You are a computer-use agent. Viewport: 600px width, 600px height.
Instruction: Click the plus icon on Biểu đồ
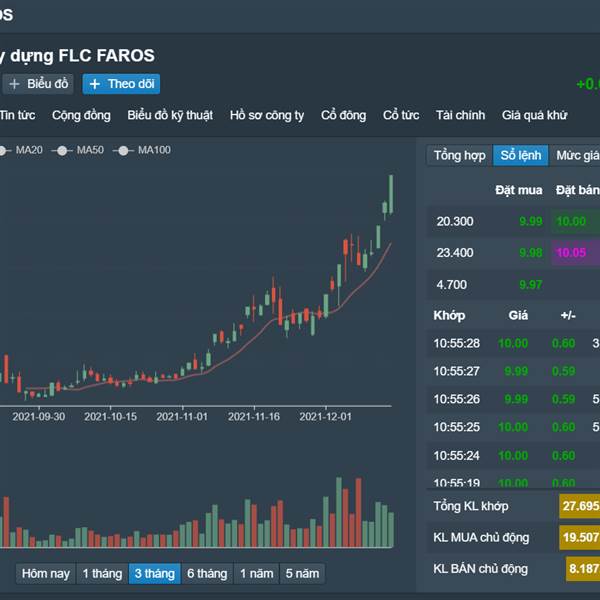tap(14, 84)
